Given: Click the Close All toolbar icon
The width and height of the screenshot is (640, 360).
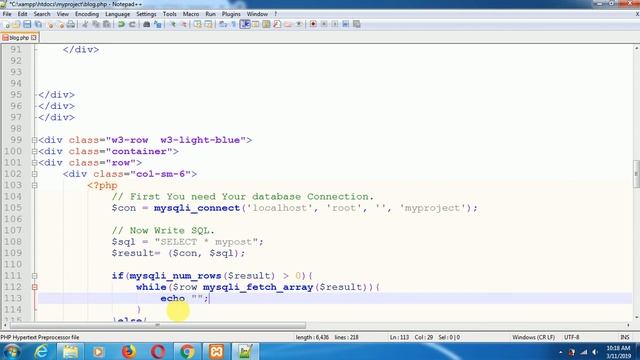Looking at the screenshot, I should (60, 24).
